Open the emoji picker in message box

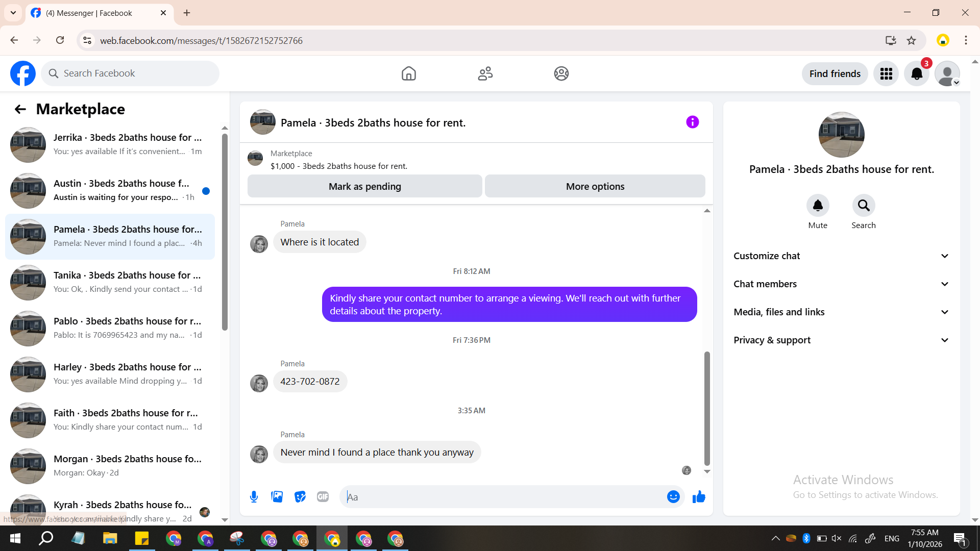tap(673, 496)
